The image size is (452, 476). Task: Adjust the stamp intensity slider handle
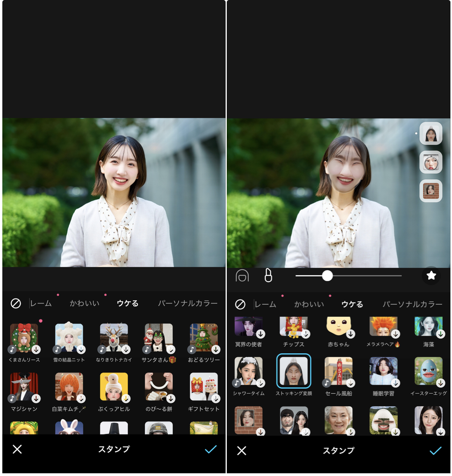tap(327, 276)
